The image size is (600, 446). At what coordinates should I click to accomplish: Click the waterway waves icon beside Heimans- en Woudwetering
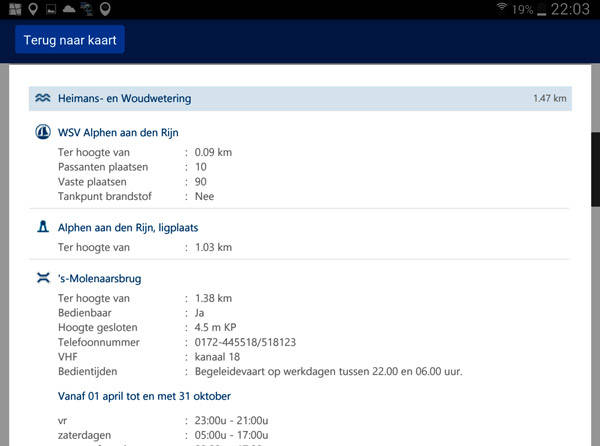(43, 98)
